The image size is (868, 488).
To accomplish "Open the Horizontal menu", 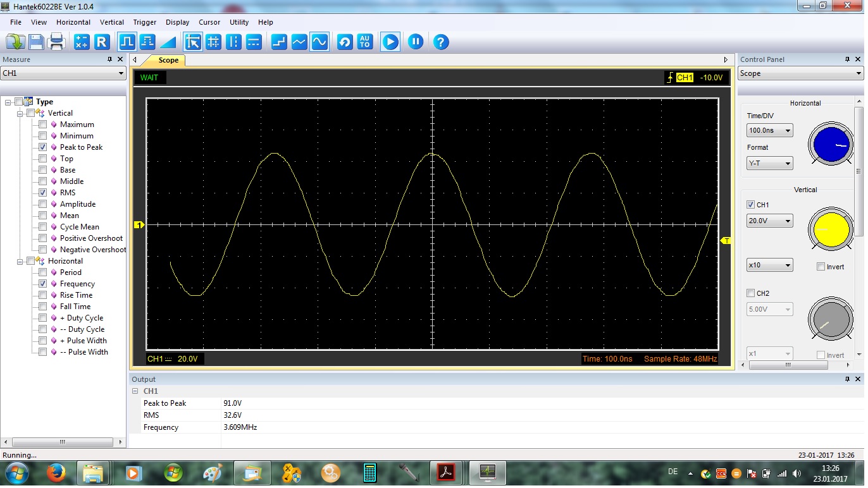I will (73, 22).
